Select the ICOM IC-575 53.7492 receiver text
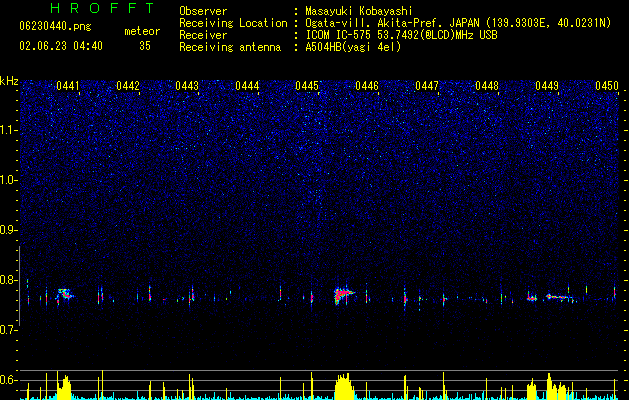This screenshot has width=629, height=400. point(401,35)
